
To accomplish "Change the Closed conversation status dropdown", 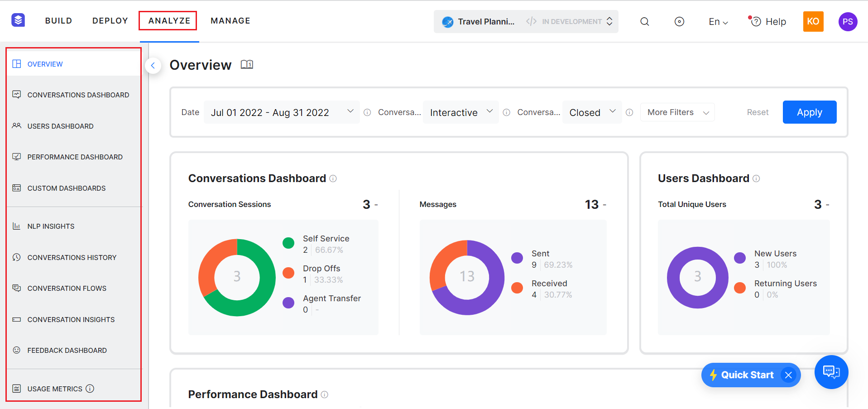I will tap(592, 112).
